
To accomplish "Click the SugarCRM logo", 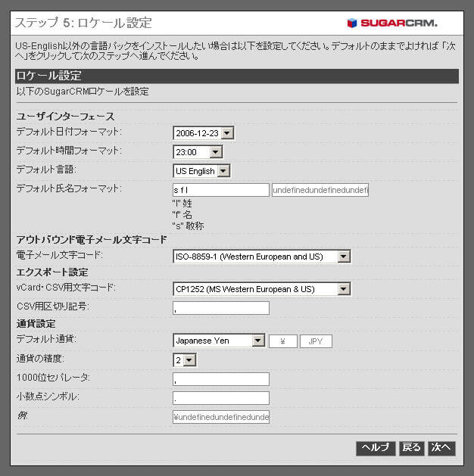I will point(391,23).
